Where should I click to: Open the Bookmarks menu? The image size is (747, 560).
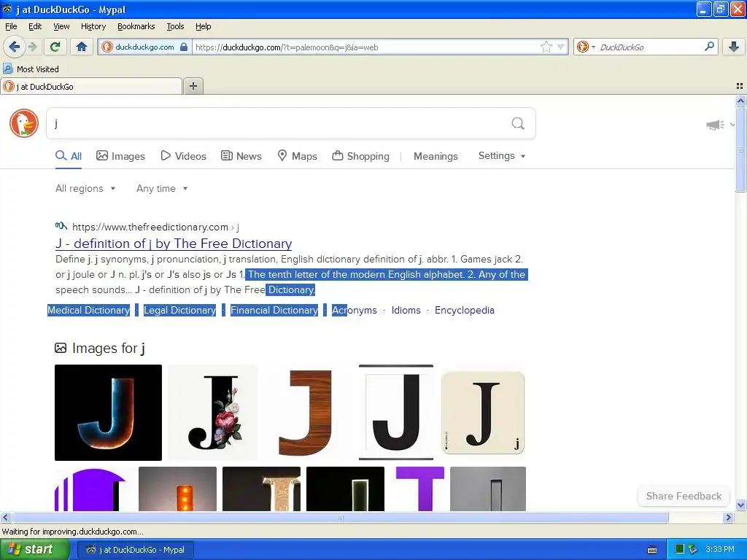(136, 26)
